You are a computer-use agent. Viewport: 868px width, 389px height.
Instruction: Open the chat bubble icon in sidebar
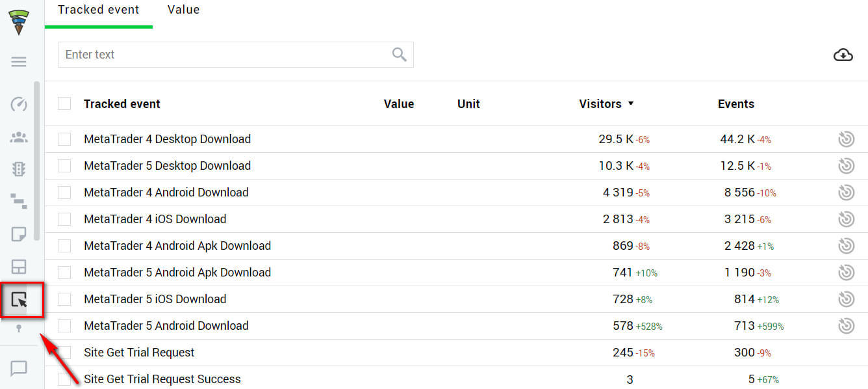point(19,368)
